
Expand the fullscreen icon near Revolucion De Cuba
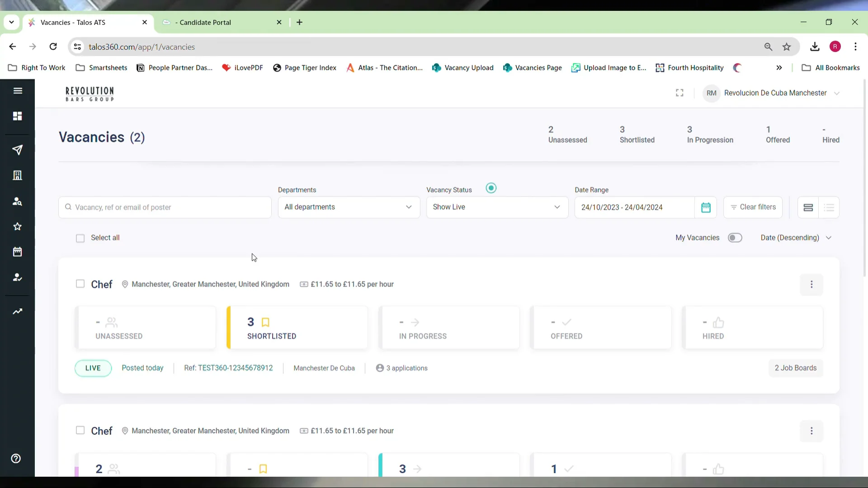pos(679,93)
